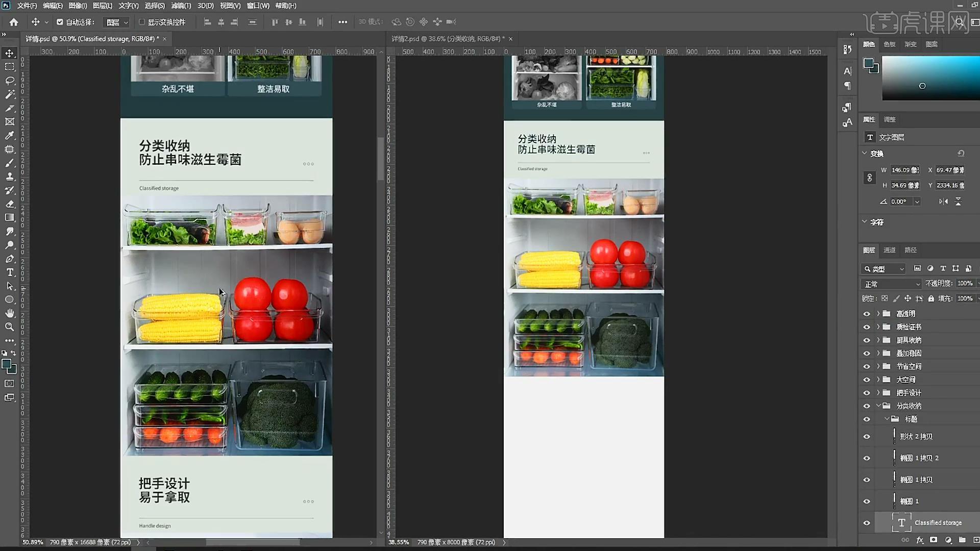Select the Gradient tool

coord(10,217)
